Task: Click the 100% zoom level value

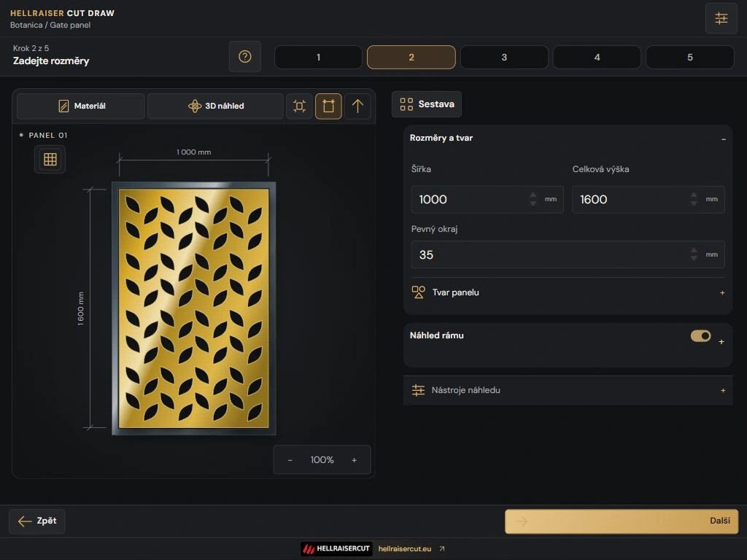Action: tap(322, 460)
